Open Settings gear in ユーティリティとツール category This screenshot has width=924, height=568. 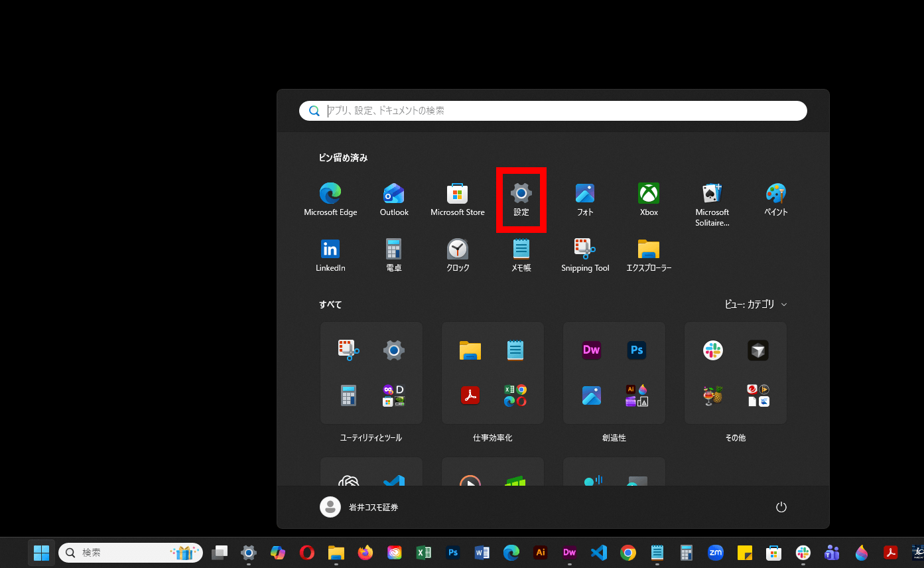394,350
